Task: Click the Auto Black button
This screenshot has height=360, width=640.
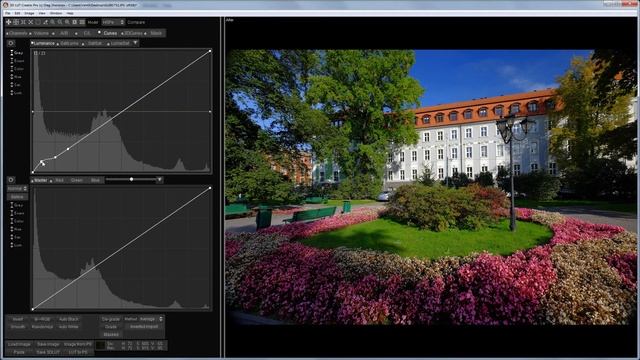Action: point(69,319)
